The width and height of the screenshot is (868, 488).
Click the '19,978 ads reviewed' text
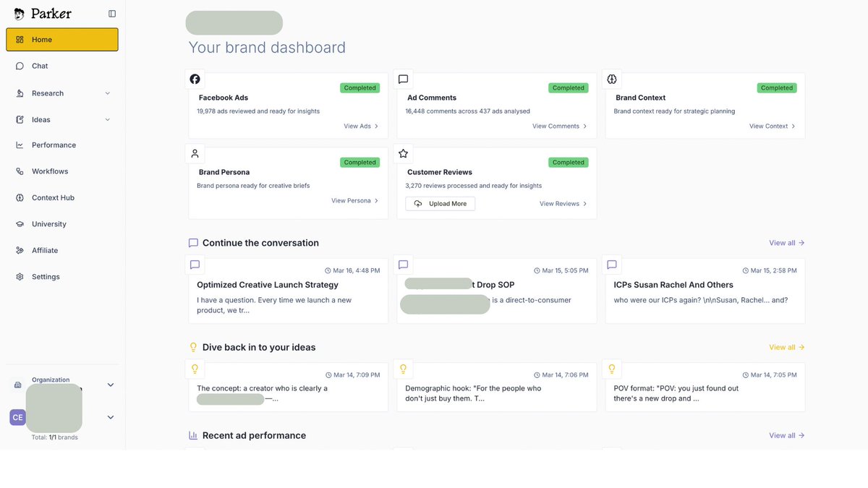pos(258,111)
